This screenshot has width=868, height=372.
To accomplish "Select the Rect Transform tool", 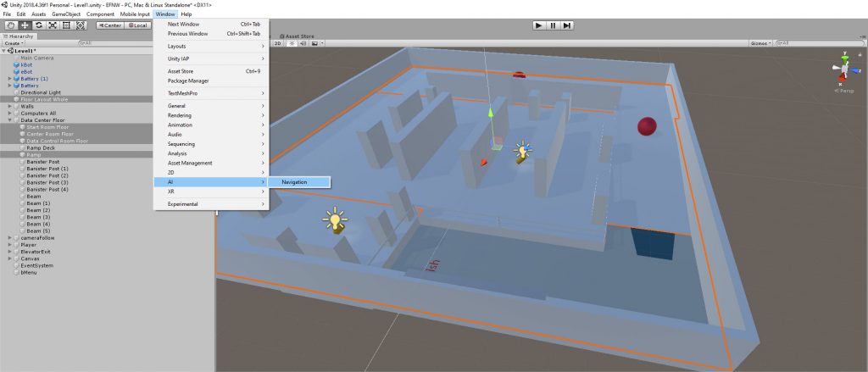I will (x=65, y=25).
